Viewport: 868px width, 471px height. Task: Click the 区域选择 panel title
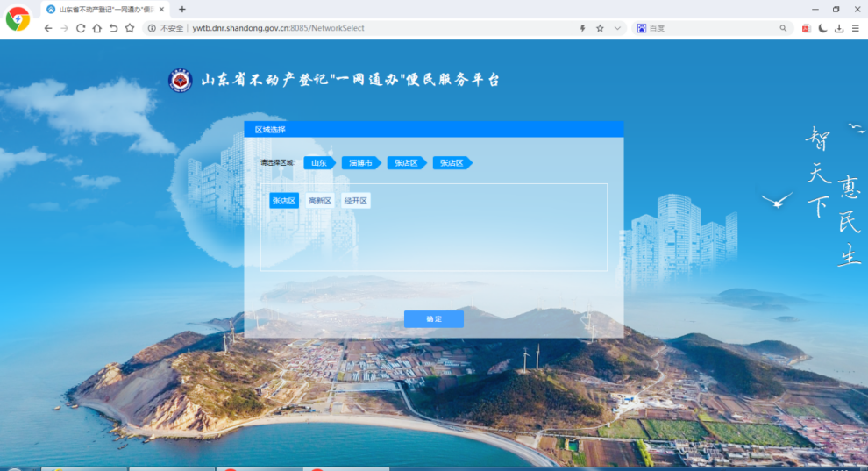click(x=270, y=130)
